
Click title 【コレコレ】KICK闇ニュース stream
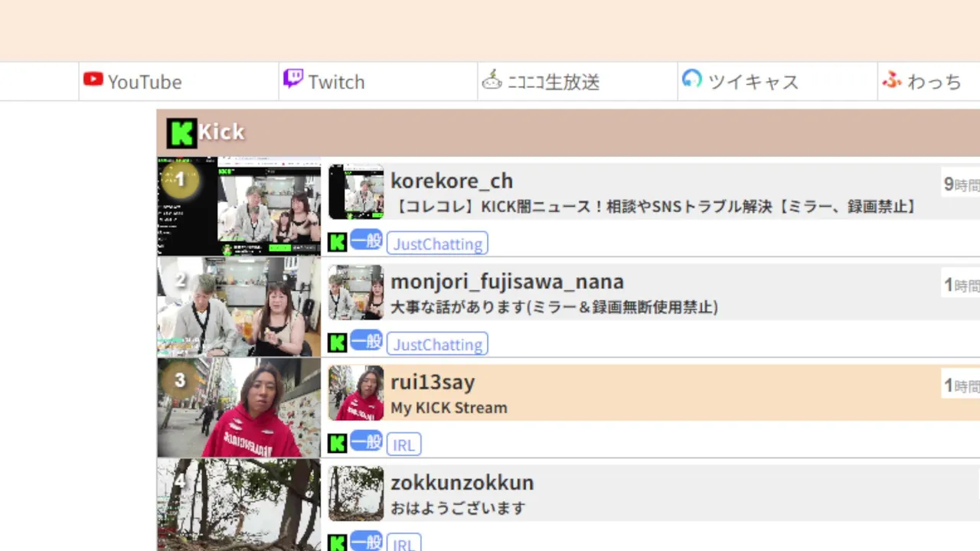[x=656, y=207]
